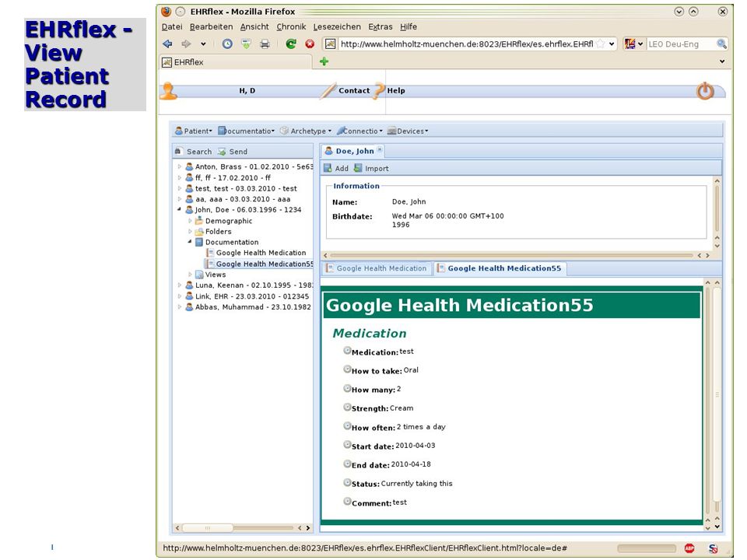Viewport: 747px width, 560px height.
Task: Open the Hilfe menu
Action: click(409, 26)
